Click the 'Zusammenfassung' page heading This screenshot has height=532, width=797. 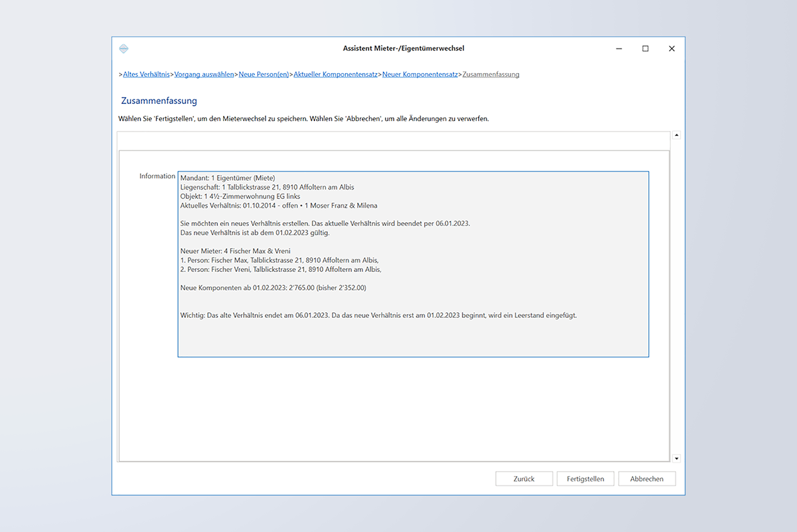[x=159, y=101]
